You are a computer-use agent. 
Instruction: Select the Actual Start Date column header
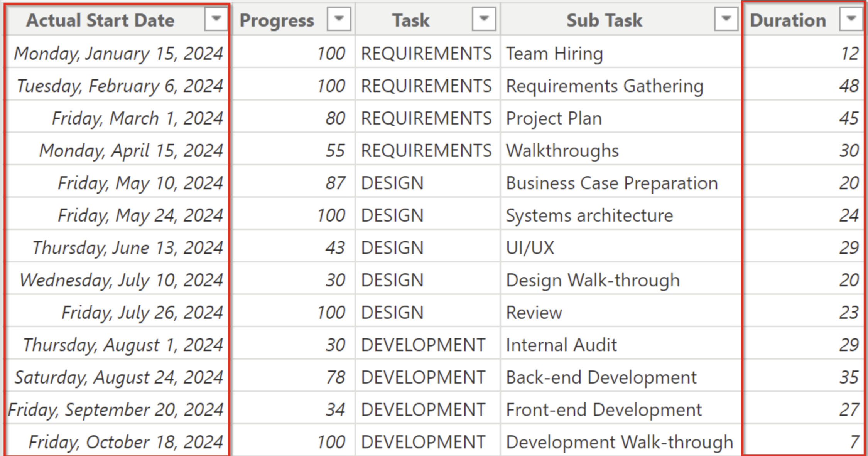point(100,20)
